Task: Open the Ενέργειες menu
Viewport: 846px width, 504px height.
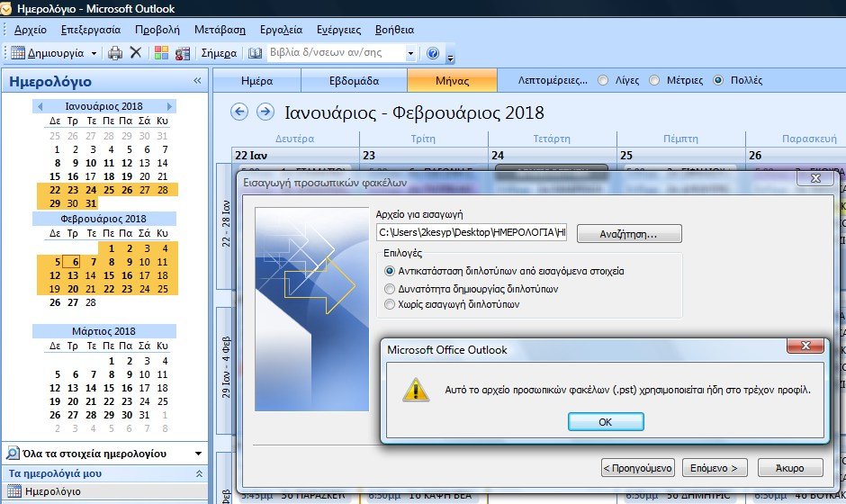Action: [x=338, y=30]
